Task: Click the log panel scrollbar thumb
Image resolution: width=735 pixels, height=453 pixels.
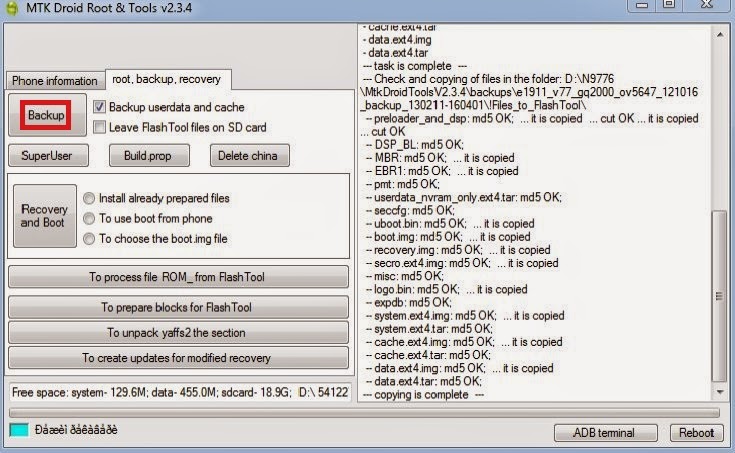Action: pyautogui.click(x=719, y=295)
